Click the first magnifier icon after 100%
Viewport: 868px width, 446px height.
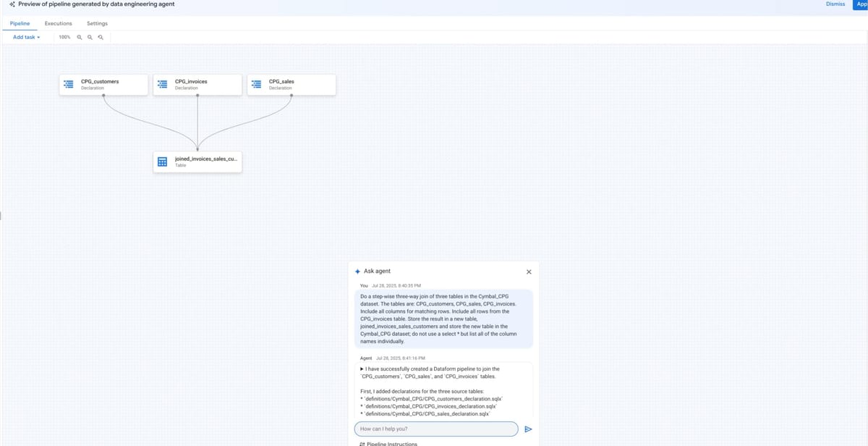[80, 37]
